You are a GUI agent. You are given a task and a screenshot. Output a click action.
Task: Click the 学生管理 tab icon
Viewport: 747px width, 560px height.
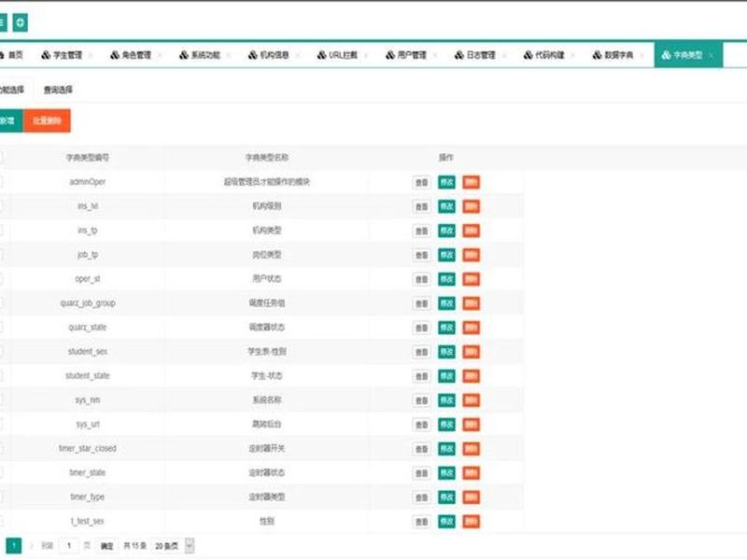46,55
